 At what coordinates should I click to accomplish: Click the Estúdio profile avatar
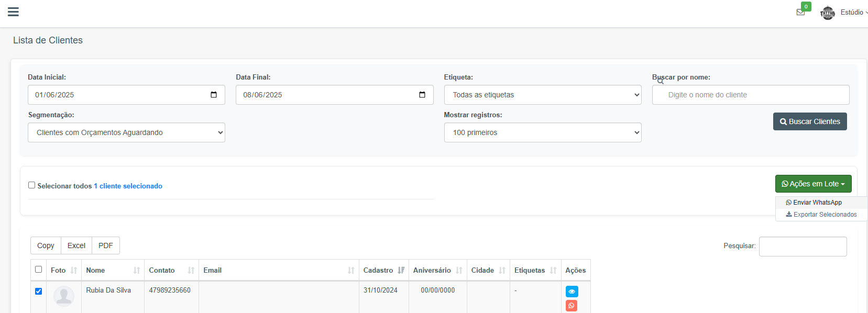tap(828, 13)
